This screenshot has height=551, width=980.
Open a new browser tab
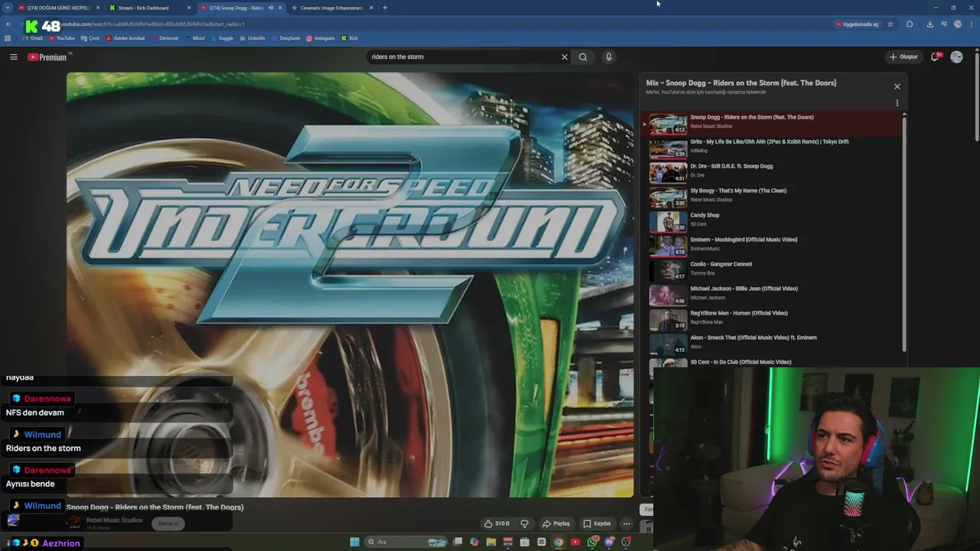pyautogui.click(x=385, y=8)
